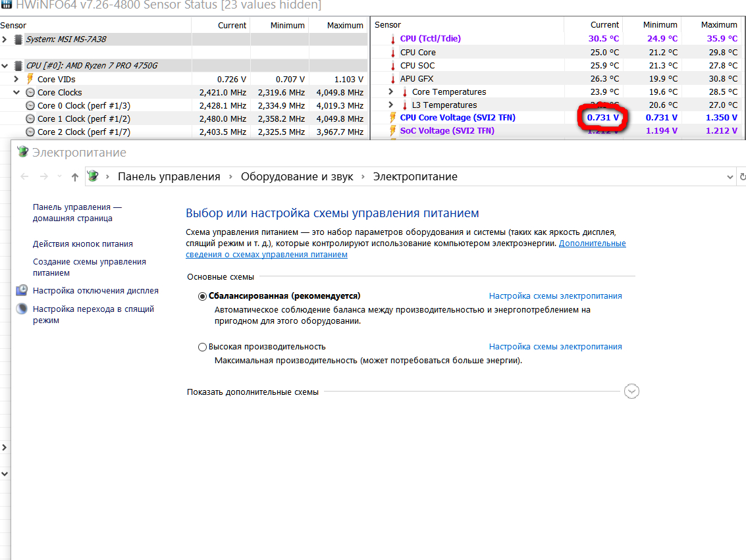The height and width of the screenshot is (560, 746).
Task: Open Настройка перехода в спящий режим link
Action: (x=93, y=315)
